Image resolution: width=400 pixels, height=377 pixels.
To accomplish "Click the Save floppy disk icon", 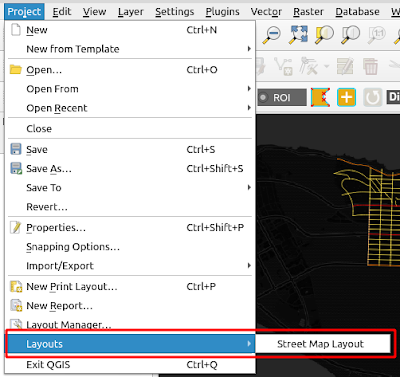I will (x=15, y=149).
